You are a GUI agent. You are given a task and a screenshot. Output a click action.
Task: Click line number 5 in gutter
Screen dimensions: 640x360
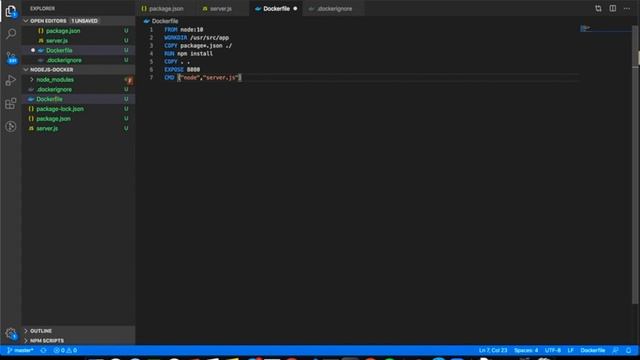151,61
